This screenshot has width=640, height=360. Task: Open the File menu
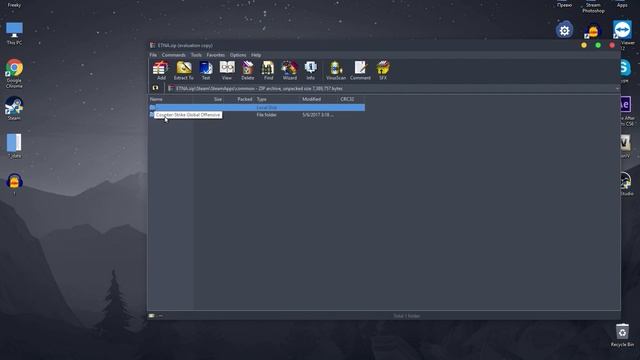[x=153, y=55]
